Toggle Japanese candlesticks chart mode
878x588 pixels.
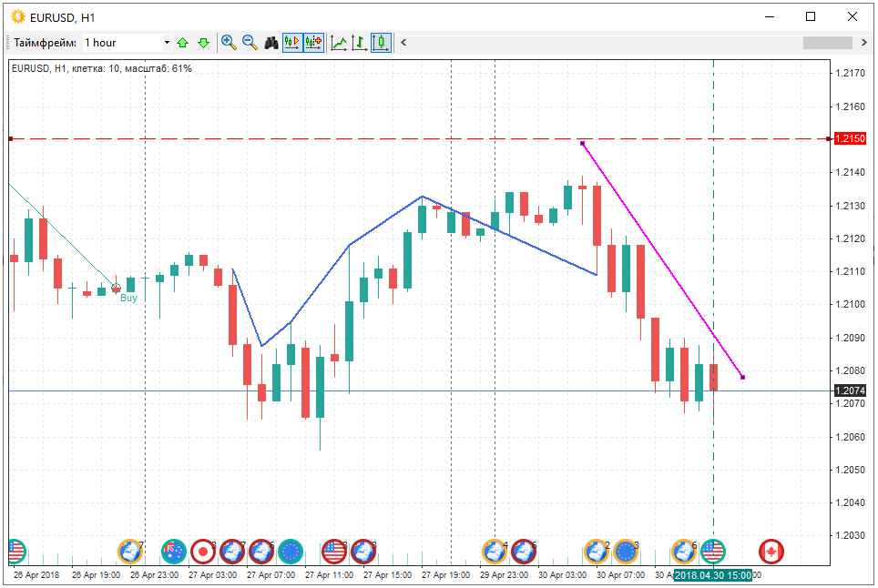tap(381, 43)
